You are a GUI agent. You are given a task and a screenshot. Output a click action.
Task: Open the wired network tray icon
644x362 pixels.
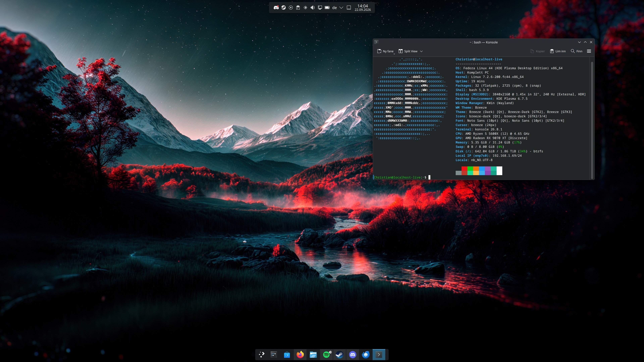[320, 8]
